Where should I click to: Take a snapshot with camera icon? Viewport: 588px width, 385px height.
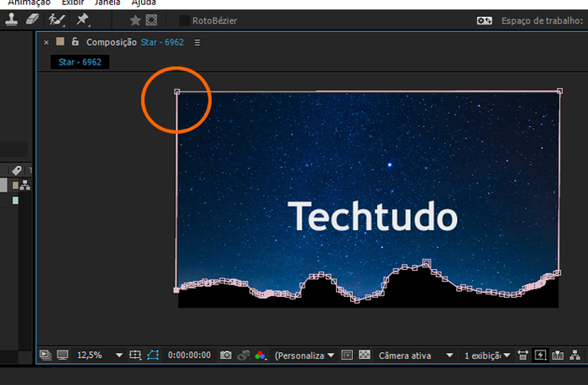226,355
